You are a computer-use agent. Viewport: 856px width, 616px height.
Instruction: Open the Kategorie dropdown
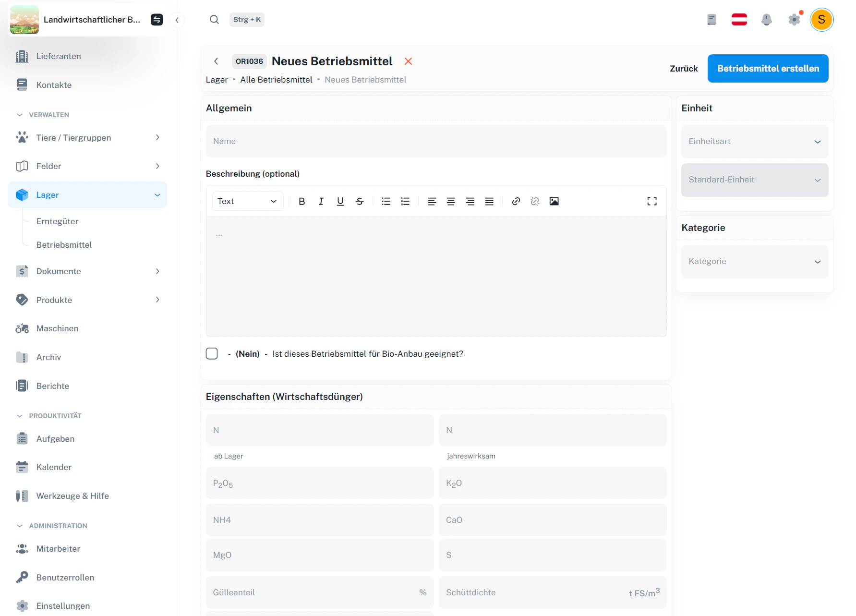point(755,262)
